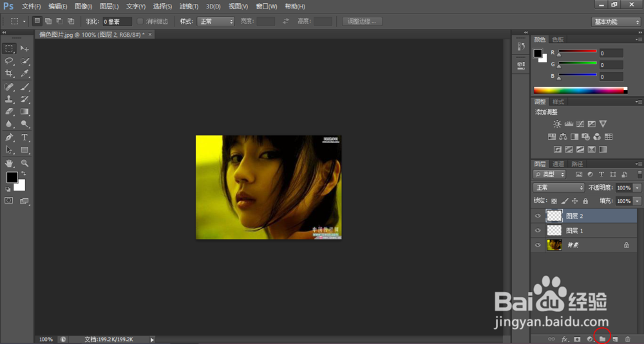
Task: Open the 滤镜(T) menu
Action: [x=189, y=6]
